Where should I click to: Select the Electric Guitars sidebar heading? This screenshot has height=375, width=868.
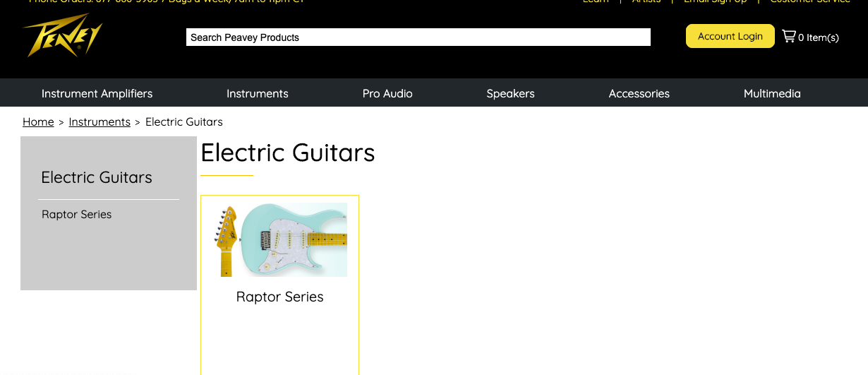point(97,177)
